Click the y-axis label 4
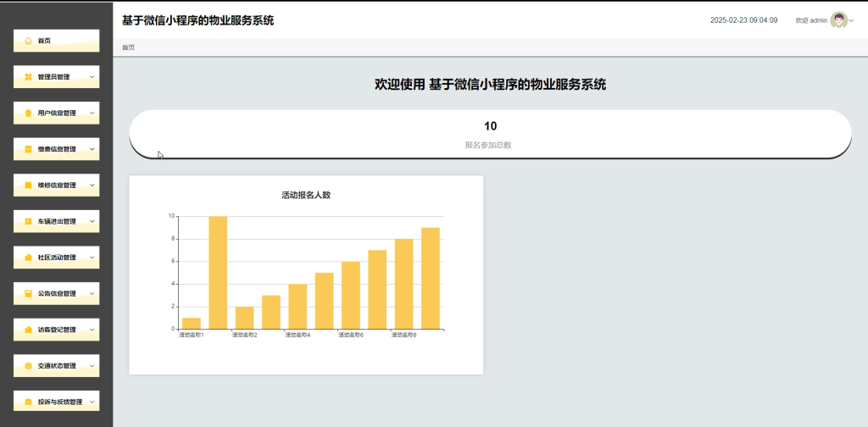 point(173,285)
